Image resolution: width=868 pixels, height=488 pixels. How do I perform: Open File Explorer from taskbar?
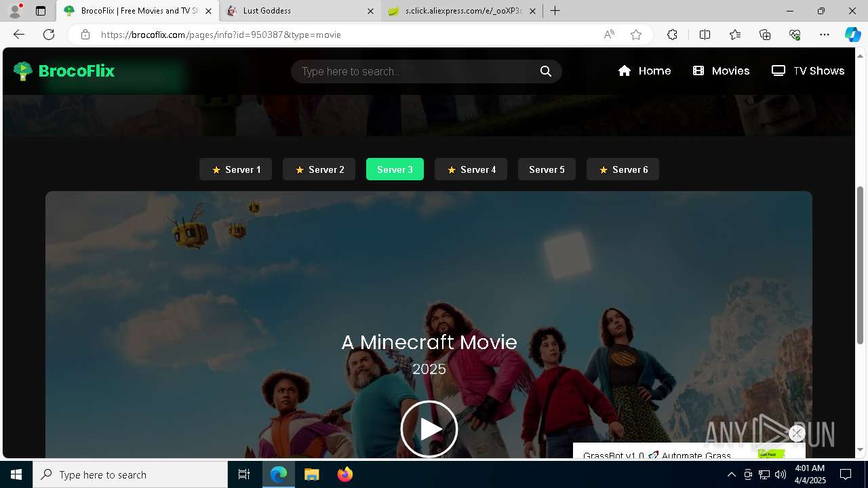point(311,474)
